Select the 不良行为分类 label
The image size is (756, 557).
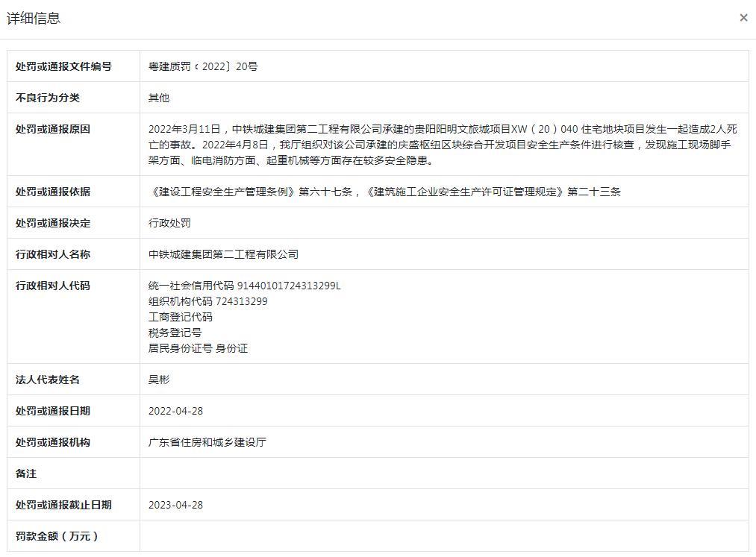pos(47,98)
